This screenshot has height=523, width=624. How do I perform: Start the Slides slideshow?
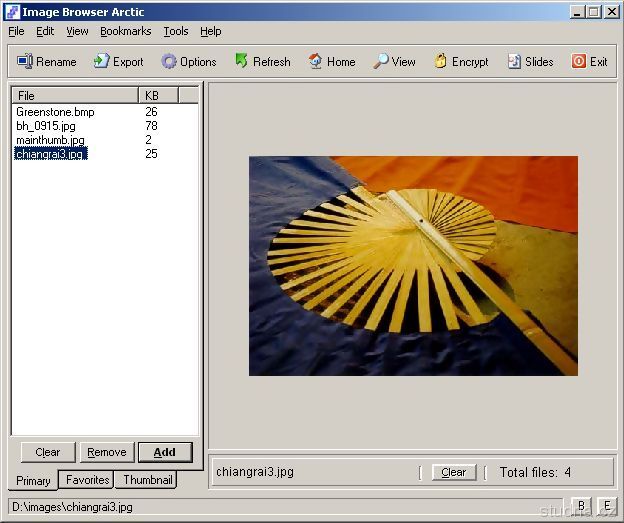coord(514,61)
